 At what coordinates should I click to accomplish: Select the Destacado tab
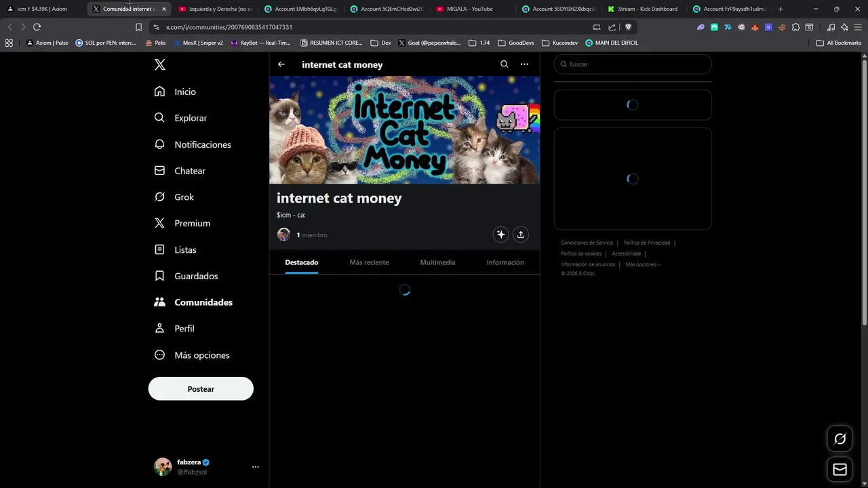coord(302,262)
